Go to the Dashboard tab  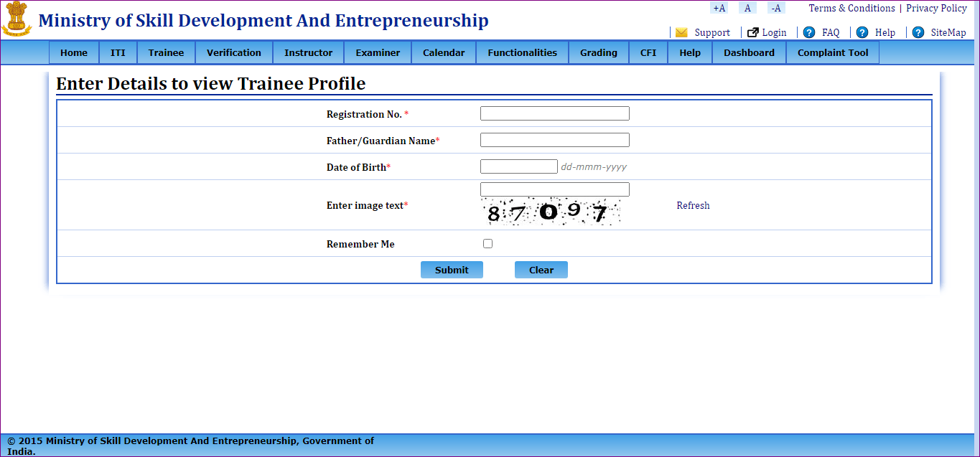tap(748, 52)
